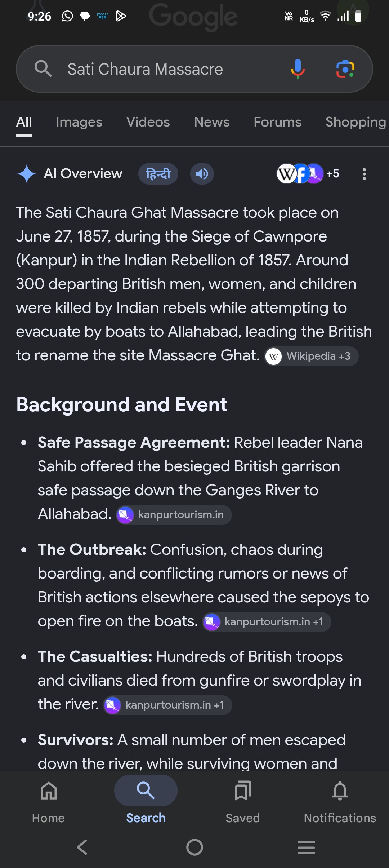The height and width of the screenshot is (868, 389).
Task: Open kanpurtourism.in +1 chip under The Casualties
Action: click(x=167, y=705)
